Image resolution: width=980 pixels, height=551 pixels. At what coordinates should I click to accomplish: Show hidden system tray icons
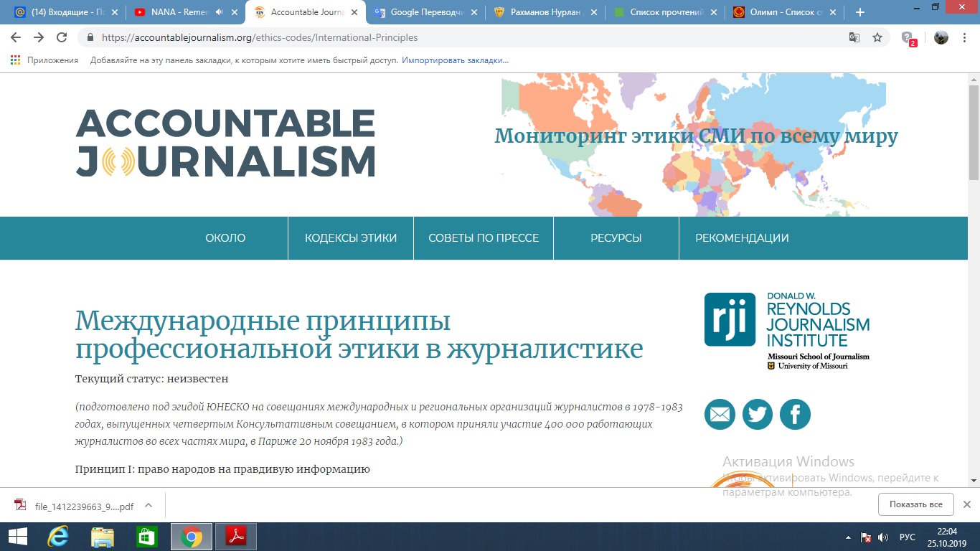click(x=849, y=537)
